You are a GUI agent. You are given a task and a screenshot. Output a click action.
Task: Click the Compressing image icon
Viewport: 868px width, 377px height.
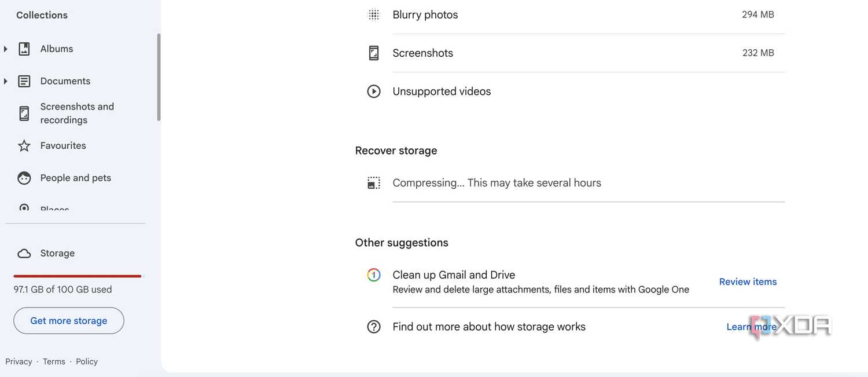[374, 182]
